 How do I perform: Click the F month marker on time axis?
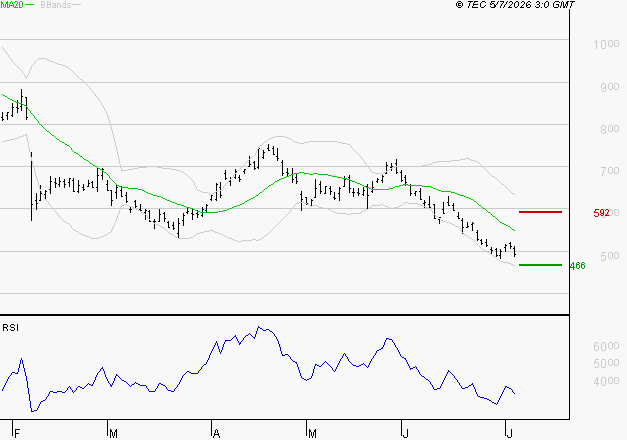click(17, 434)
